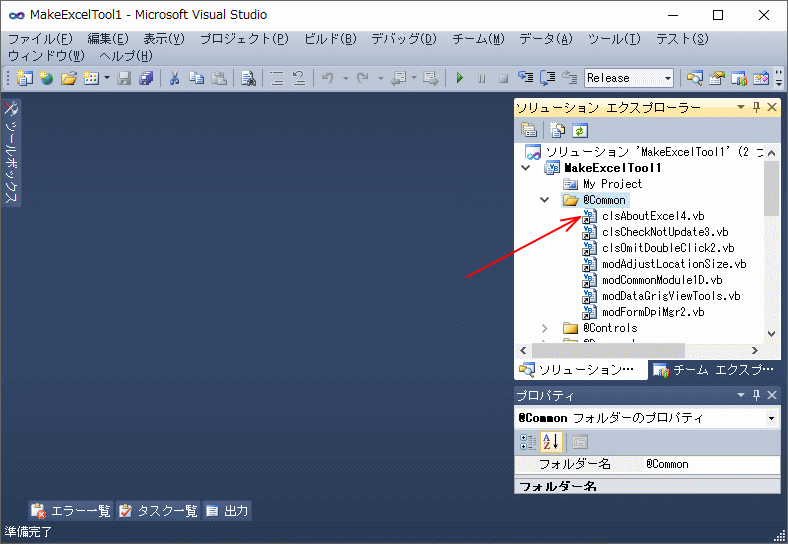Viewport: 788px width, 544px height.
Task: Select the My Project node
Action: (612, 184)
